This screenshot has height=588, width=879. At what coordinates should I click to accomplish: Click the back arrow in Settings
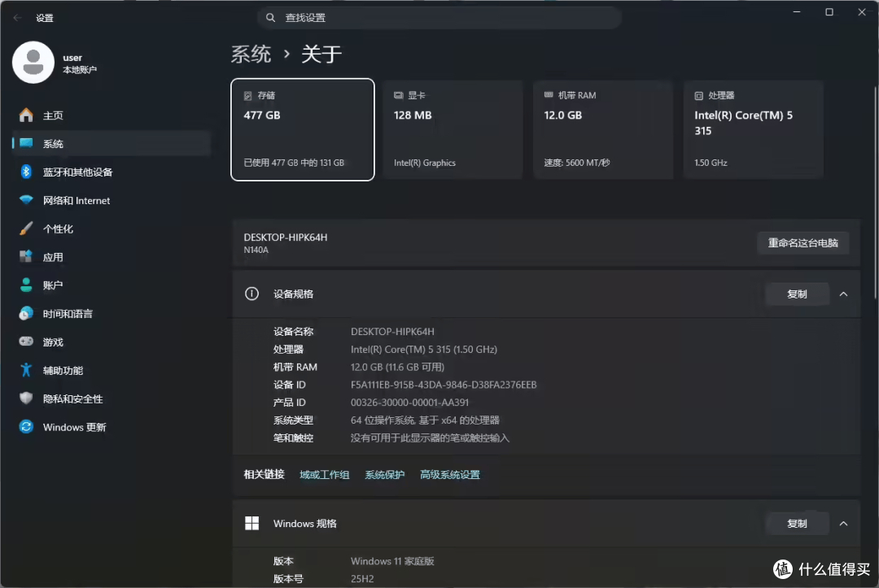coord(17,18)
